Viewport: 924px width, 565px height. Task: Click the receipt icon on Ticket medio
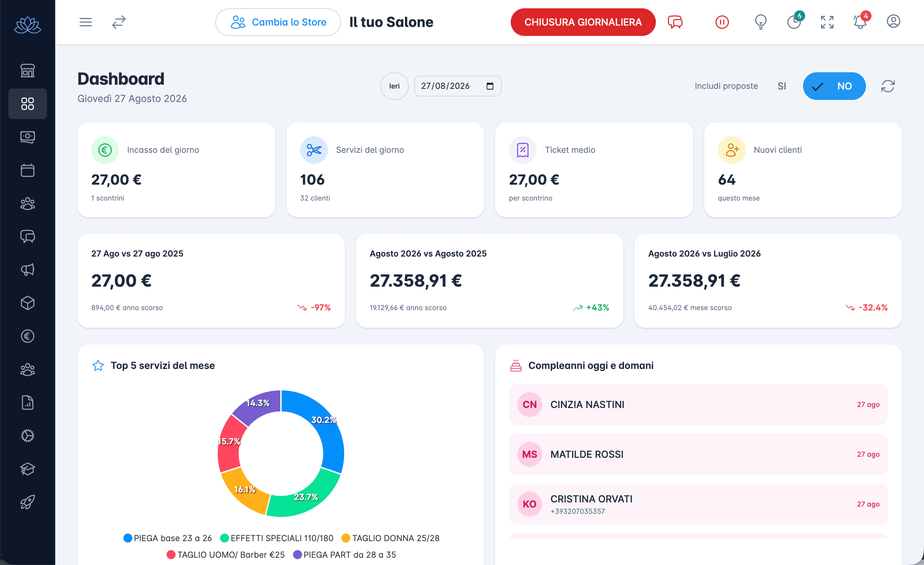(x=523, y=150)
